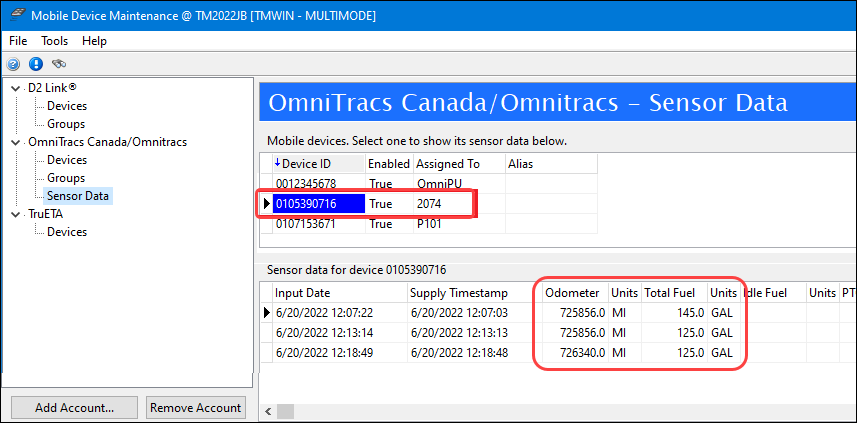Click the blue help question-mark toolbar icon

click(14, 64)
